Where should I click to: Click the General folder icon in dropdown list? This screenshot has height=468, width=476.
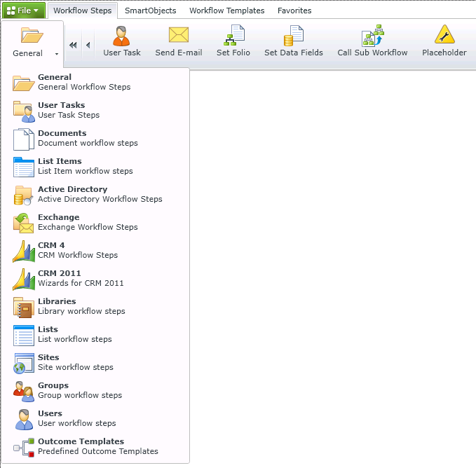point(24,83)
